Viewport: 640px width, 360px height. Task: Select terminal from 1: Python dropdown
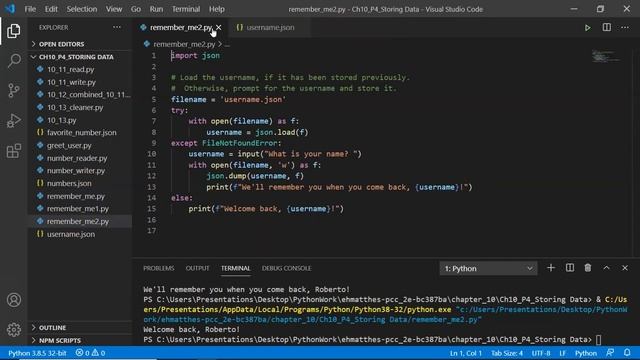488,269
